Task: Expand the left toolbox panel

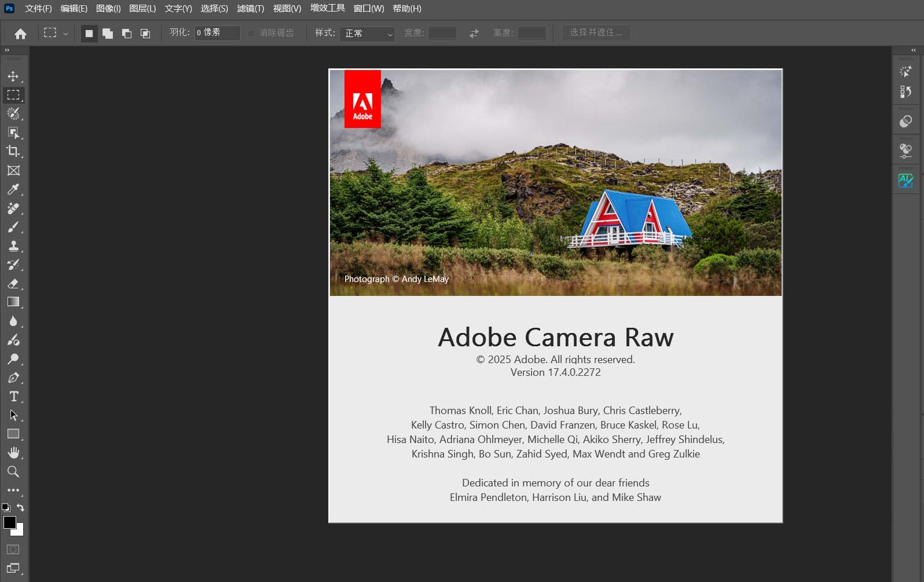Action: [7, 50]
